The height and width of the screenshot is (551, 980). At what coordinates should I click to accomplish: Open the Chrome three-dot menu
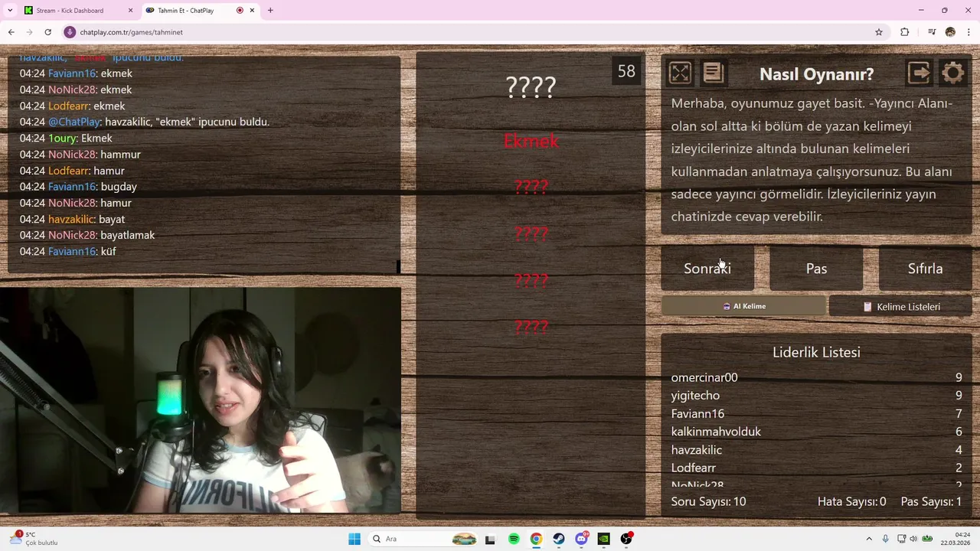click(x=969, y=32)
